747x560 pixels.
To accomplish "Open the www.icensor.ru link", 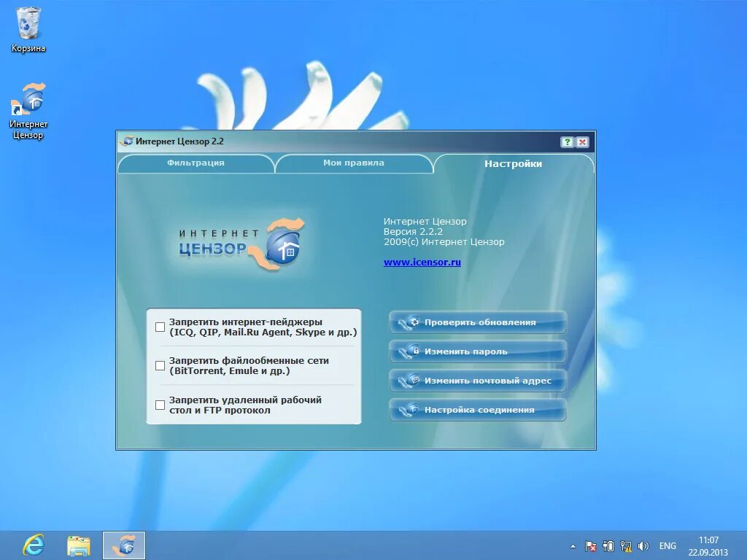I will click(422, 262).
